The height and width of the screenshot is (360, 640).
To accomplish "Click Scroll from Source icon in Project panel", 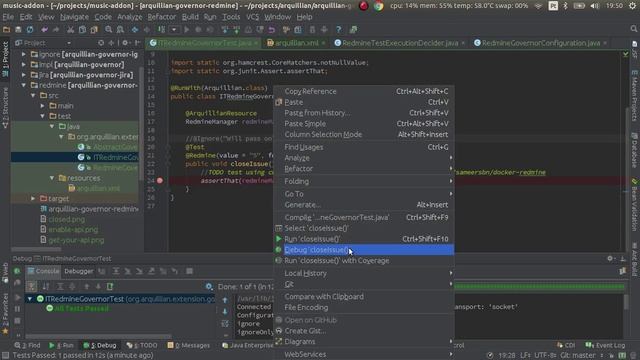I will point(101,42).
